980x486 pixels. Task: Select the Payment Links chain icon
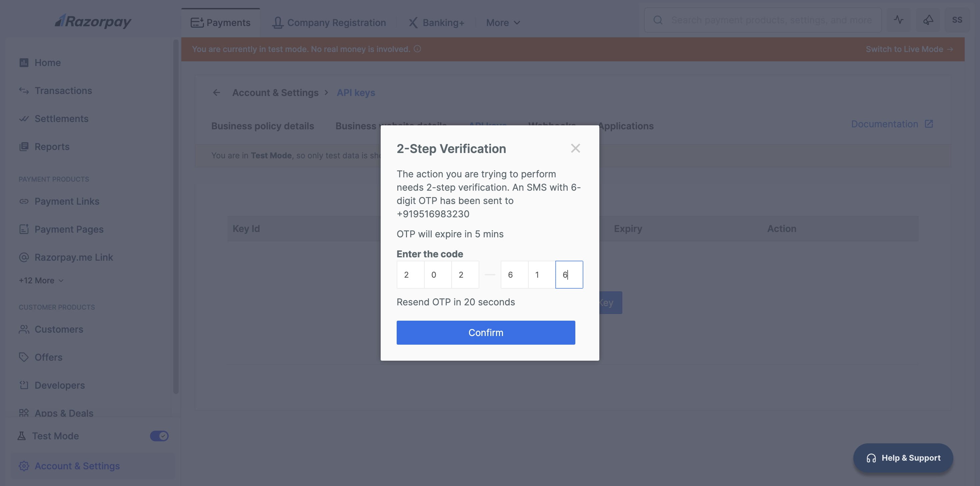(24, 201)
